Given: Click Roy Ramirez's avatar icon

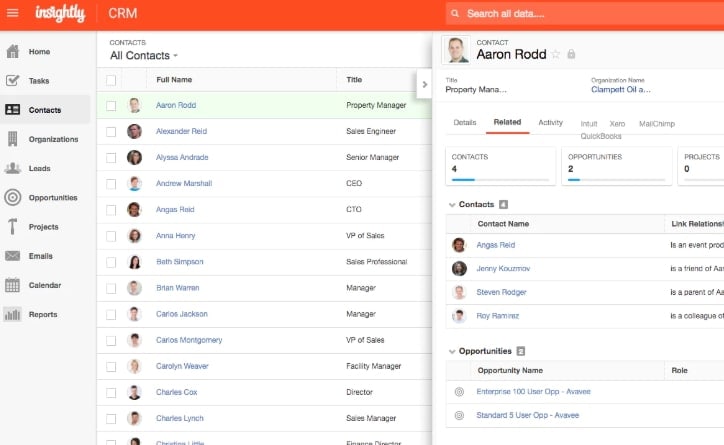Looking at the screenshot, I should coord(459,316).
